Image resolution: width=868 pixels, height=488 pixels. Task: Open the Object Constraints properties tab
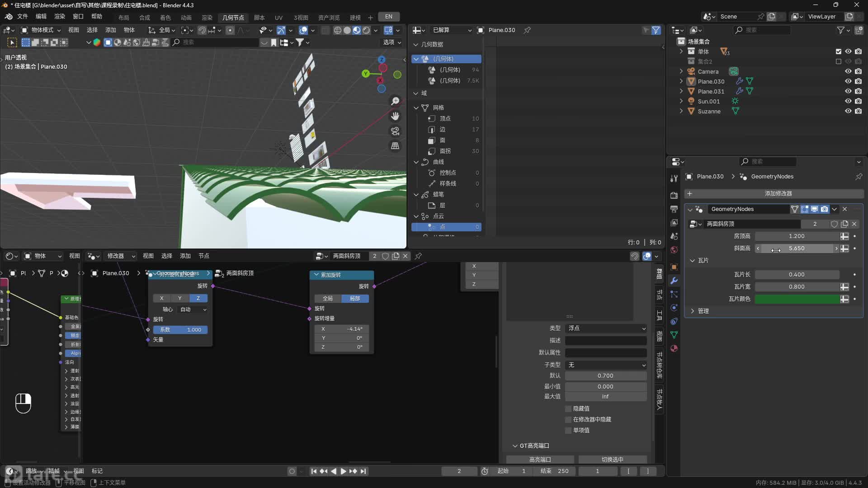tap(674, 321)
